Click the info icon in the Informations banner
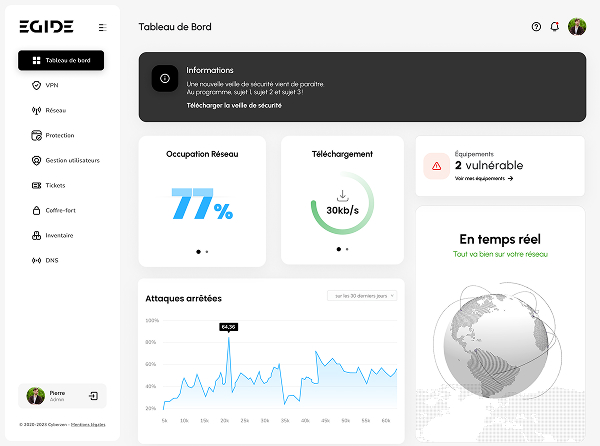Screen dimensions: 600x446 [165, 78]
